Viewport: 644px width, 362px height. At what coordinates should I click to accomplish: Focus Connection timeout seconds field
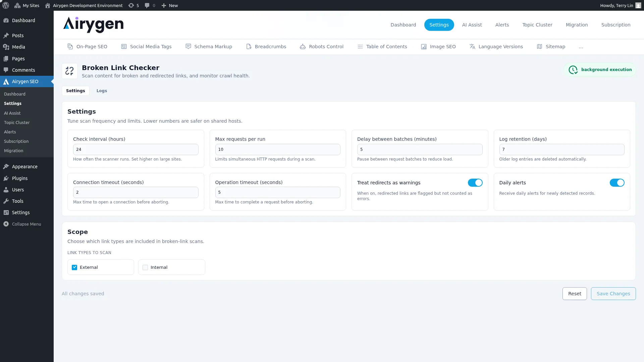point(136,192)
